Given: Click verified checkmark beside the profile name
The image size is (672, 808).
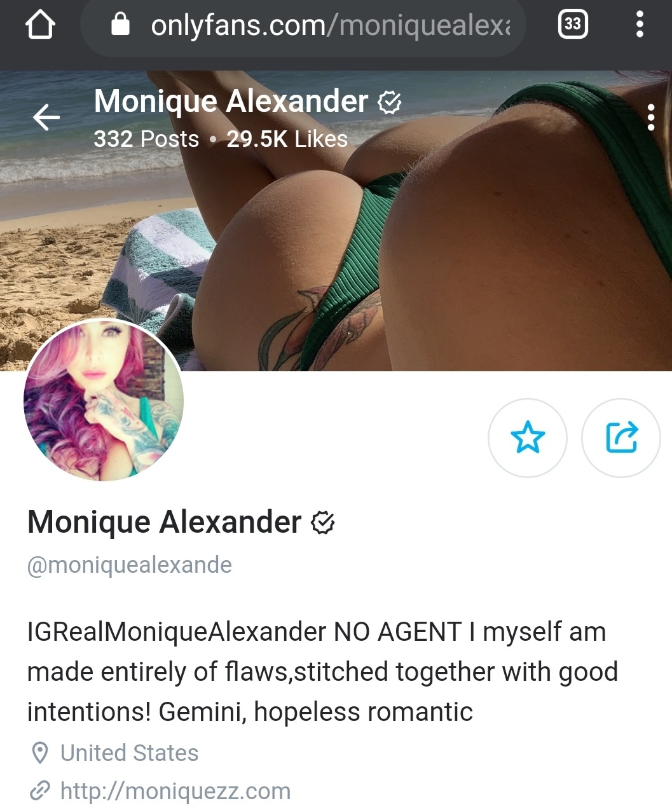Looking at the screenshot, I should (x=323, y=523).
